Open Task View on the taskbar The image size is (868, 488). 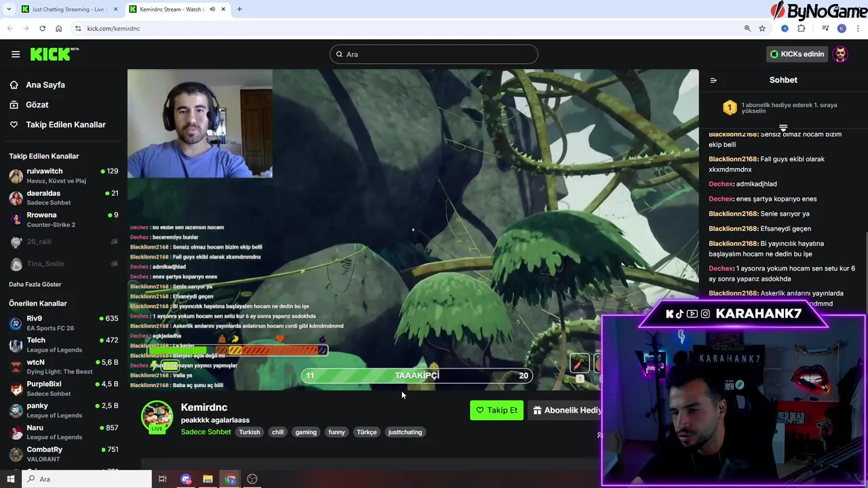(163, 479)
